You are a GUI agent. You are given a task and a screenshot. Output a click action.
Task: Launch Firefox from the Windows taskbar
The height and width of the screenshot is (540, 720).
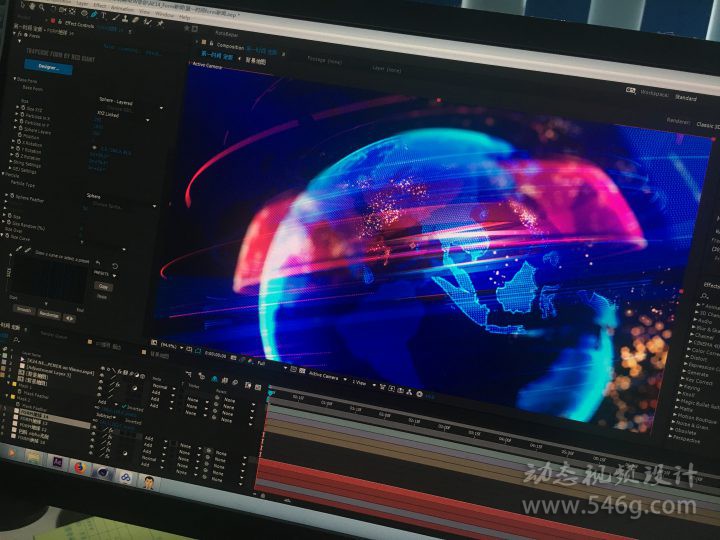[80, 464]
